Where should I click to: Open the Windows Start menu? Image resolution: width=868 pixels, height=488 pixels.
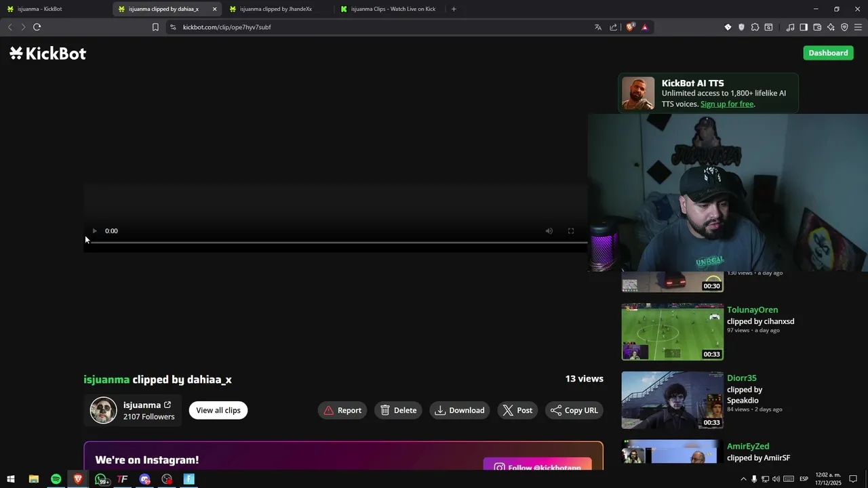11,479
